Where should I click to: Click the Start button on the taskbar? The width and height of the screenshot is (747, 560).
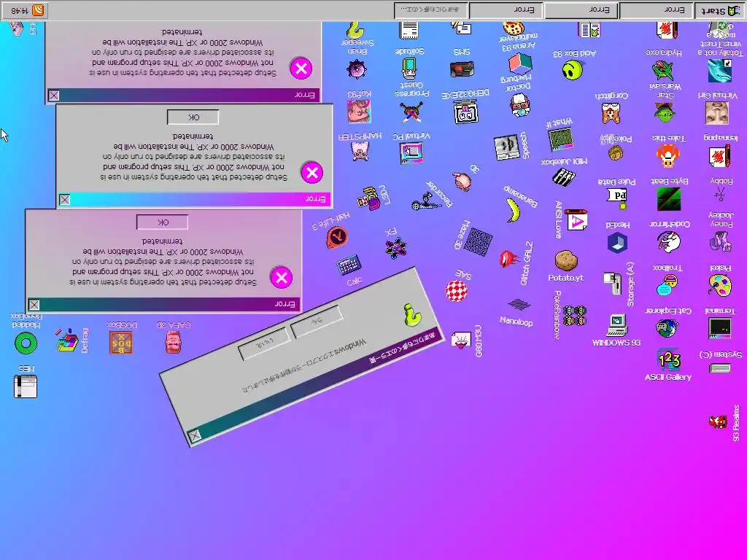tap(719, 11)
